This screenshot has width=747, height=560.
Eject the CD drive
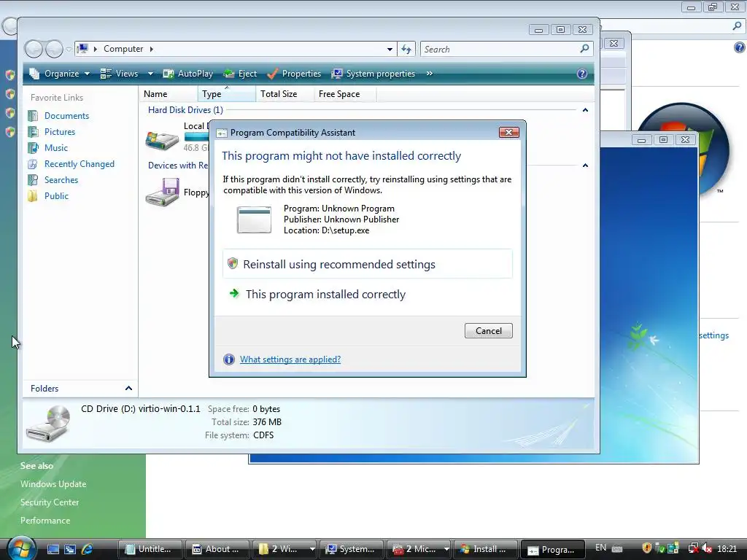click(x=240, y=74)
